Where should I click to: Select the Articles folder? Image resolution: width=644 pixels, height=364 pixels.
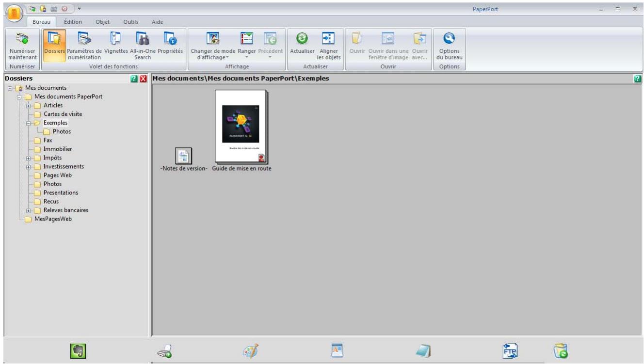coord(53,105)
